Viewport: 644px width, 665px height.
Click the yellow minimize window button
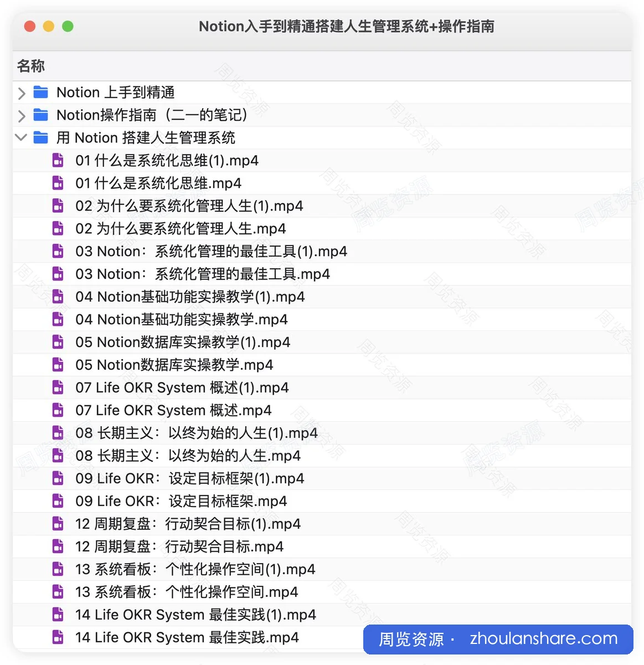click(x=49, y=26)
